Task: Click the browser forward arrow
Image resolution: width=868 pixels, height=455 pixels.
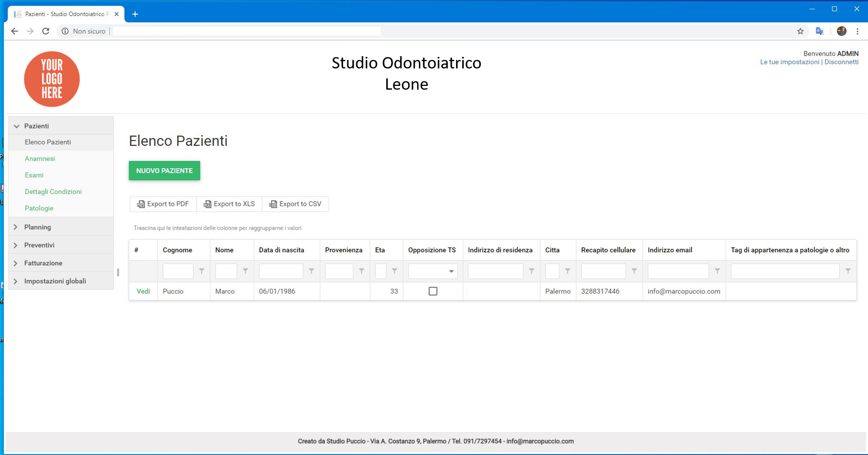Action: pyautogui.click(x=30, y=31)
